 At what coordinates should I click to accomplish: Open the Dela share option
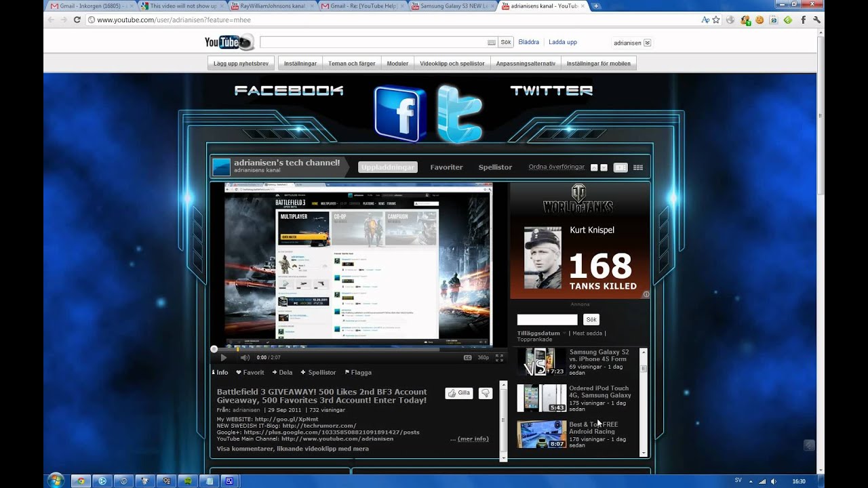pyautogui.click(x=283, y=372)
